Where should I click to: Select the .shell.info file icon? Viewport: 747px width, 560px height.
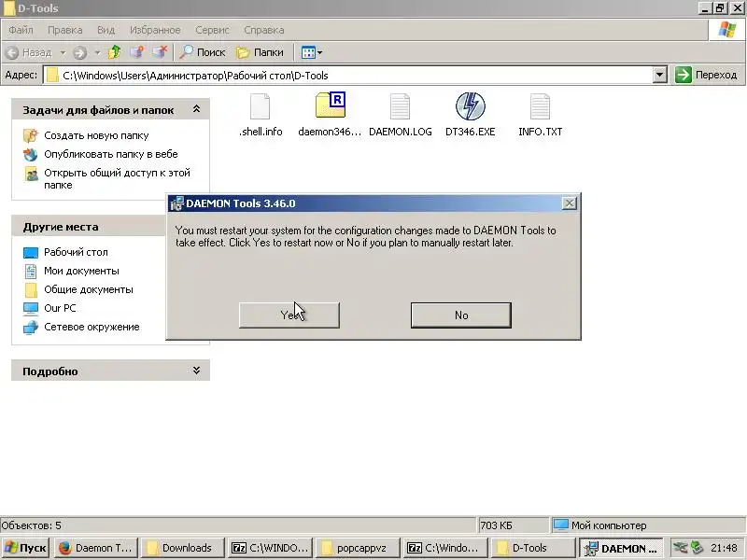point(261,106)
